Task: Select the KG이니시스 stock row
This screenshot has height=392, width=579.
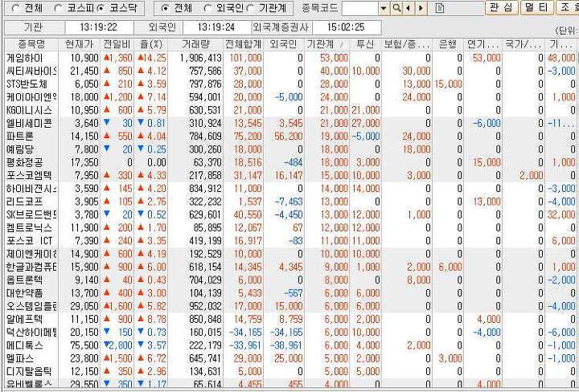Action: 292,110
